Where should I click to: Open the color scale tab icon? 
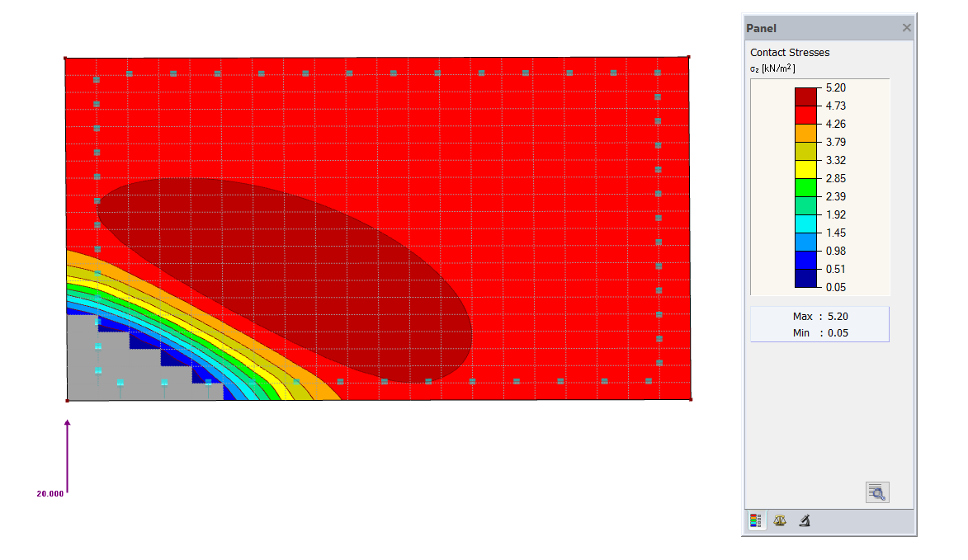pos(756,520)
